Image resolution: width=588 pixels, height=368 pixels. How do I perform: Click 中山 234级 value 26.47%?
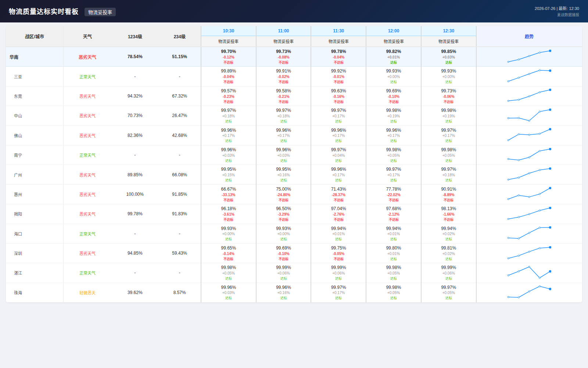(179, 116)
